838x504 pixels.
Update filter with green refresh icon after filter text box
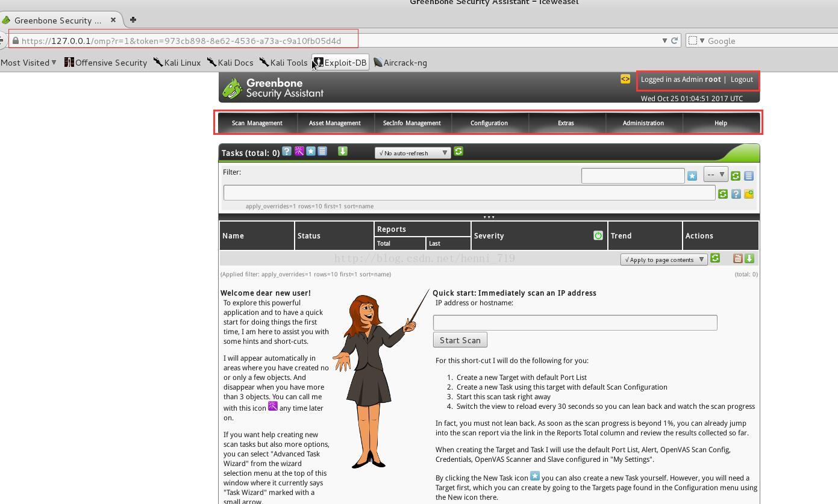tap(723, 194)
